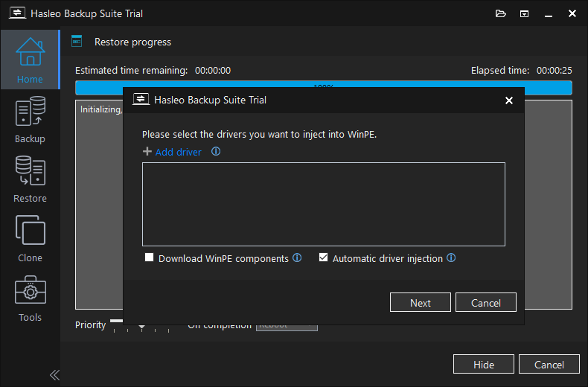Image resolution: width=588 pixels, height=387 pixels.
Task: Click the Hide button
Action: [483, 365]
